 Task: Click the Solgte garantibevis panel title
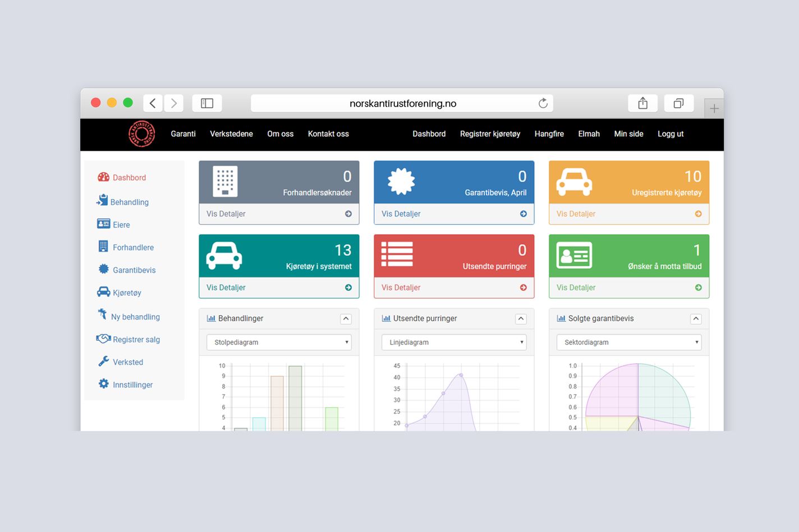(601, 318)
